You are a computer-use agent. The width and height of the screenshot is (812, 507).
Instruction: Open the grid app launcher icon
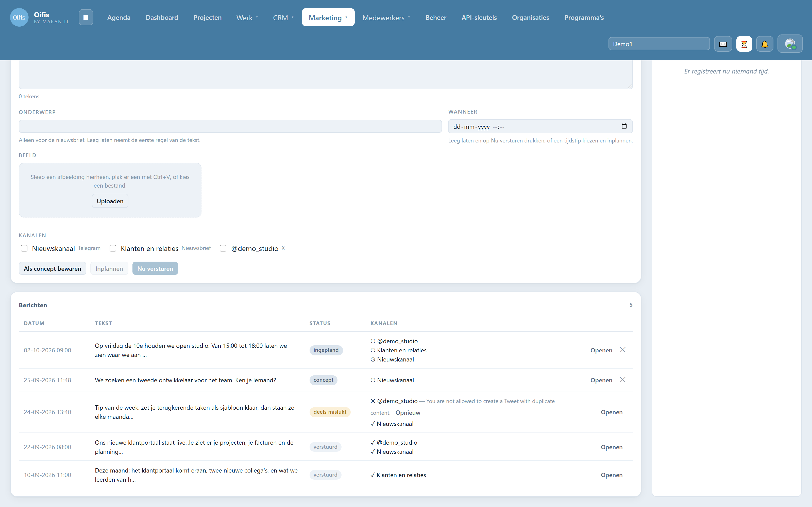(86, 17)
